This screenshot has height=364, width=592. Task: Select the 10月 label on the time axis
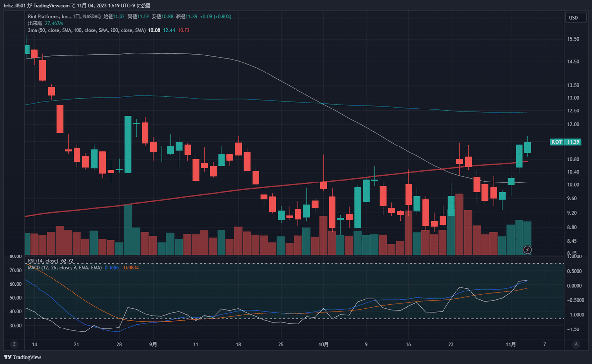(x=323, y=345)
